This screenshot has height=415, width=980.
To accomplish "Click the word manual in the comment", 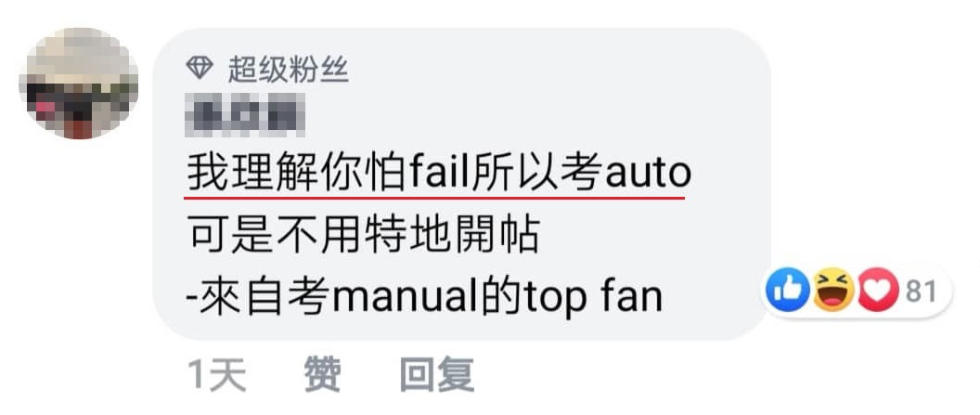I will (x=406, y=298).
